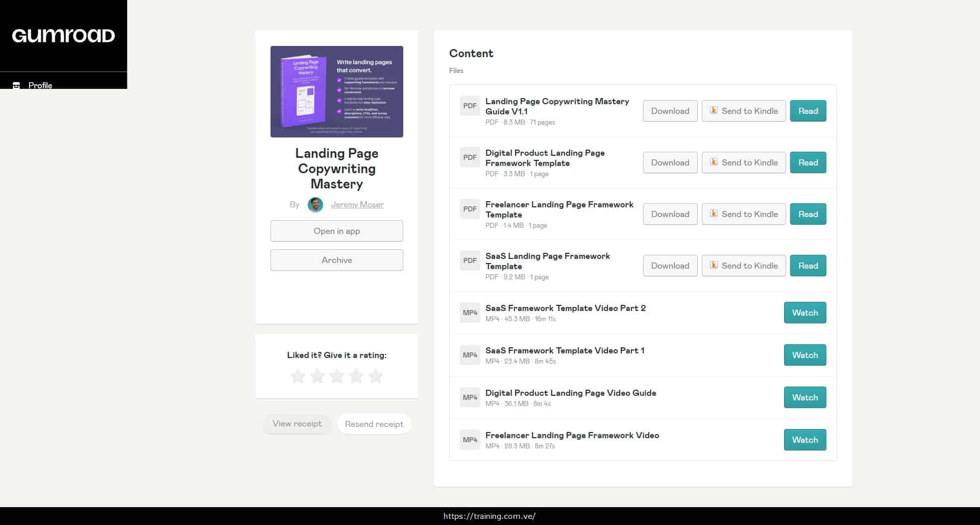Rate the product three stars
980x525 pixels.
337,376
